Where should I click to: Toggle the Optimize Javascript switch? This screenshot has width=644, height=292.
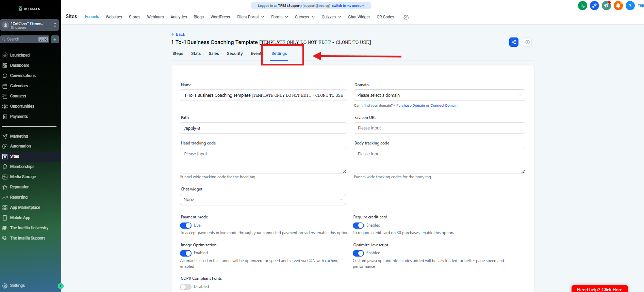point(358,253)
